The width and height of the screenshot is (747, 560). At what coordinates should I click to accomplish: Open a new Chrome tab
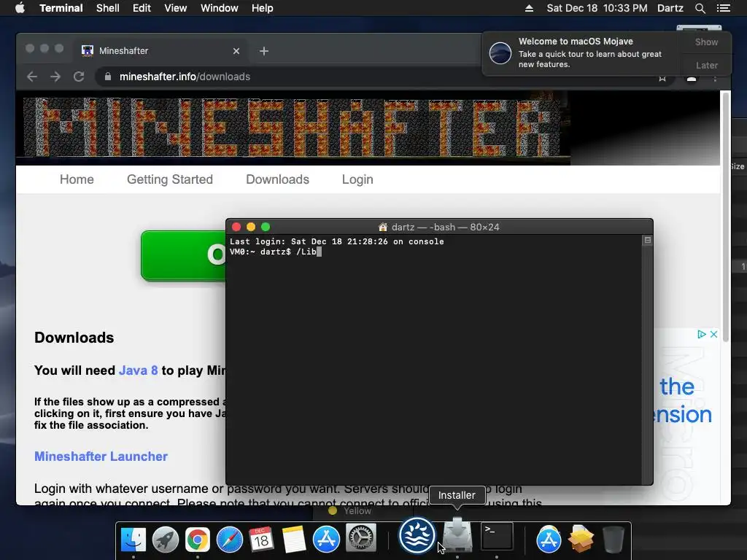tap(264, 51)
